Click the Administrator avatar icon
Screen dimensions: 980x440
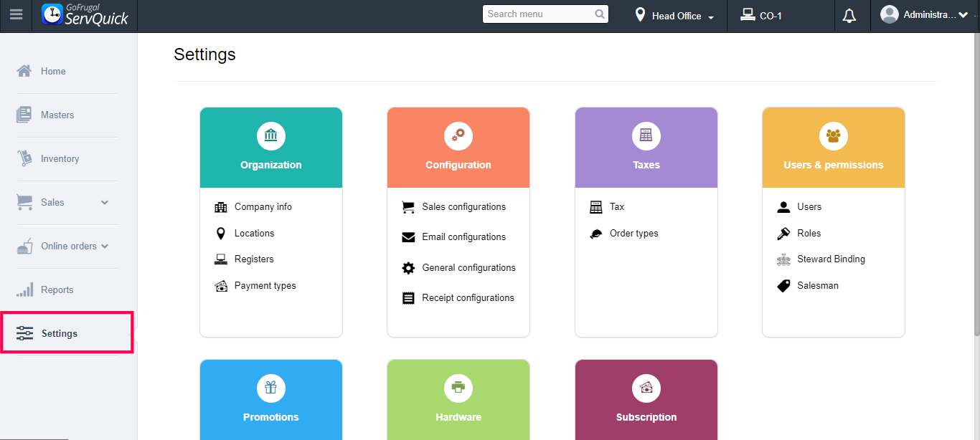[x=890, y=14]
